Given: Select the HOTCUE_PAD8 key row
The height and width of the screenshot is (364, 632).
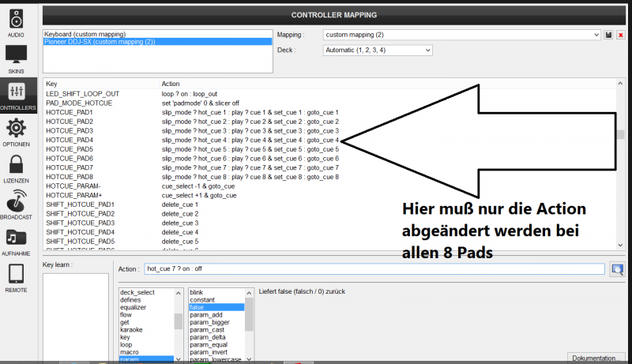Looking at the screenshot, I should [x=329, y=177].
